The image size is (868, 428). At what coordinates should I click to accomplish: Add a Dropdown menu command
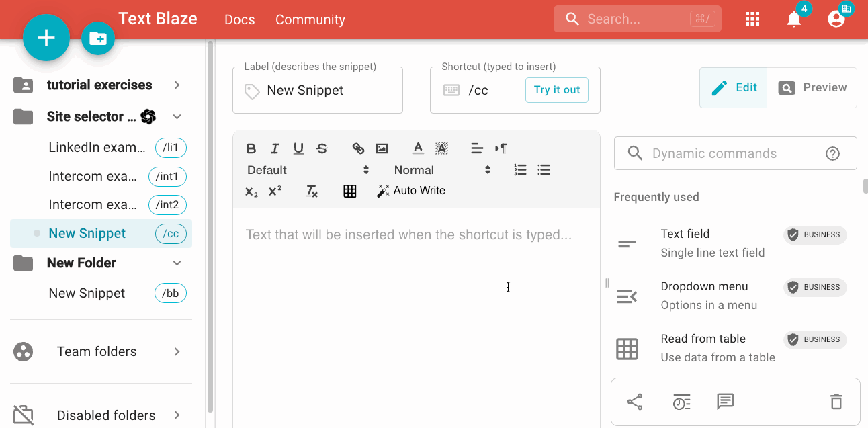[730, 296]
